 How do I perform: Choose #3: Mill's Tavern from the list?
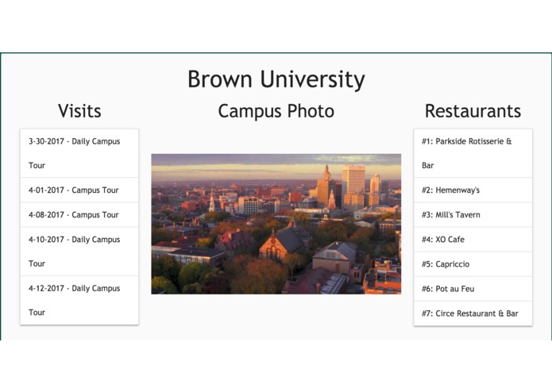click(x=473, y=215)
